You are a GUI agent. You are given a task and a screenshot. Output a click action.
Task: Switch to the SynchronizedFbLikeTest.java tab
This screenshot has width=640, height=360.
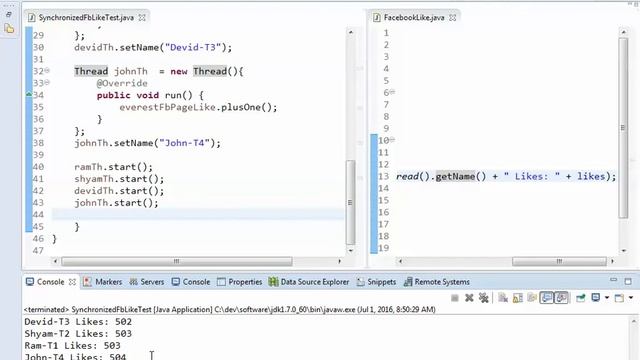86,18
